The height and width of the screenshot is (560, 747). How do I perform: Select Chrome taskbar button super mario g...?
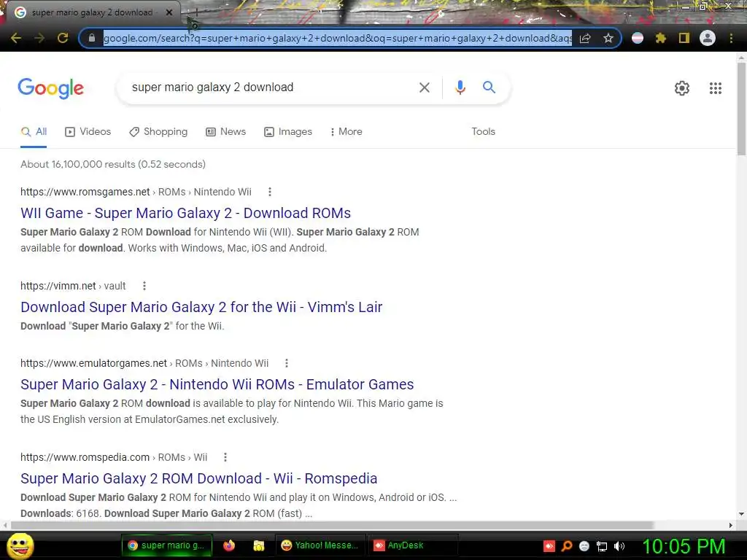[x=167, y=545]
